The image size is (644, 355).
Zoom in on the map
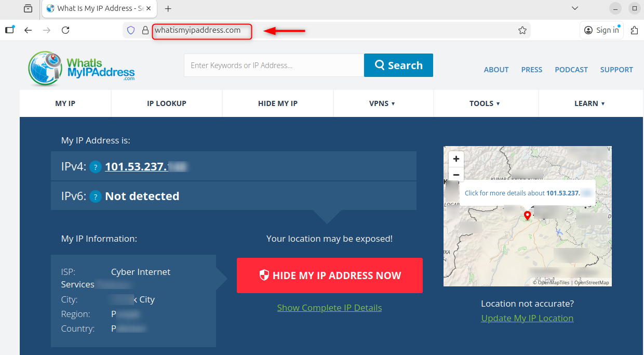[x=456, y=159]
